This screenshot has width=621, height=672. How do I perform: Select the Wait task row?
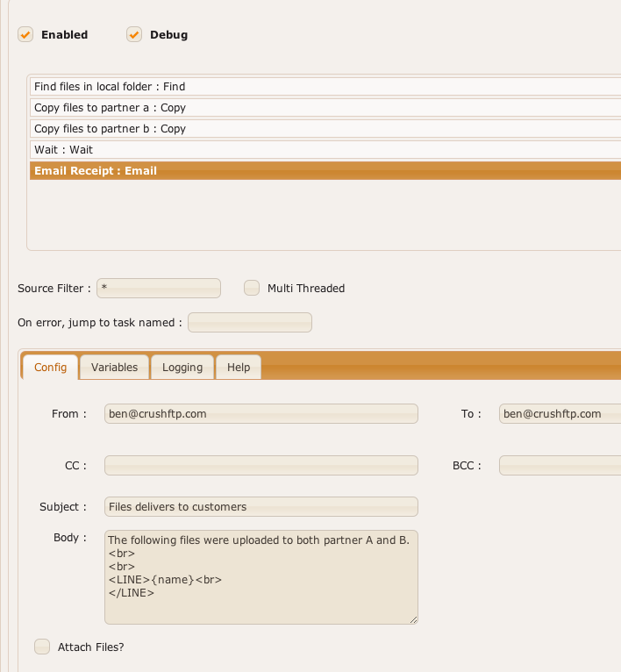pos(325,149)
